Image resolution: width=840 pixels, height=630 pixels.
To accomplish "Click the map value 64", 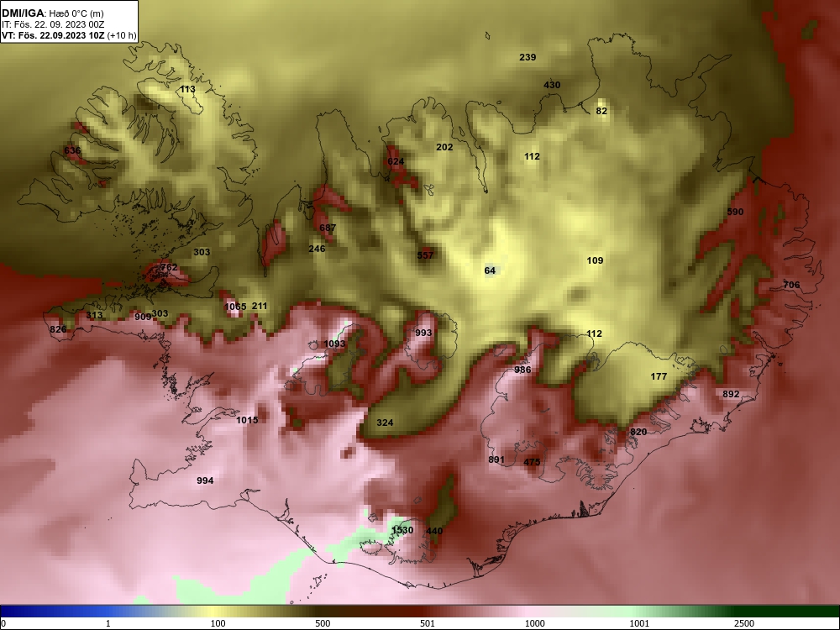I will (x=491, y=270).
